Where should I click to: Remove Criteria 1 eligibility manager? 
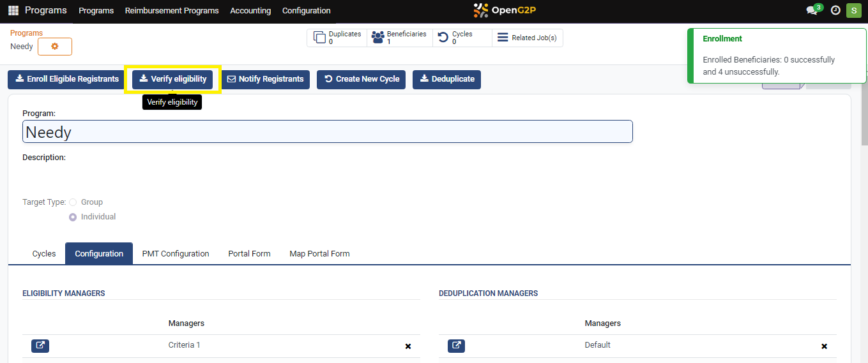(x=408, y=346)
